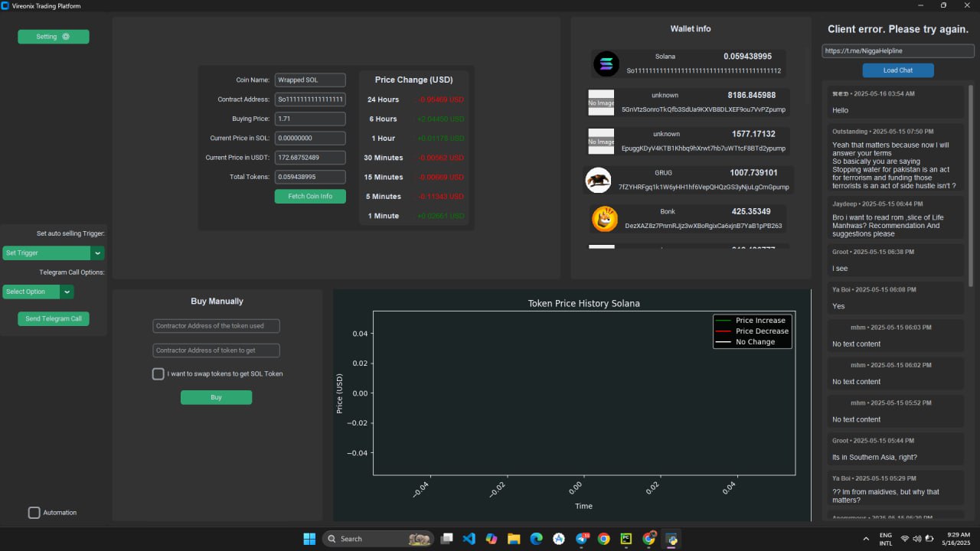
Task: Open the Setting button with gear
Action: [54, 37]
